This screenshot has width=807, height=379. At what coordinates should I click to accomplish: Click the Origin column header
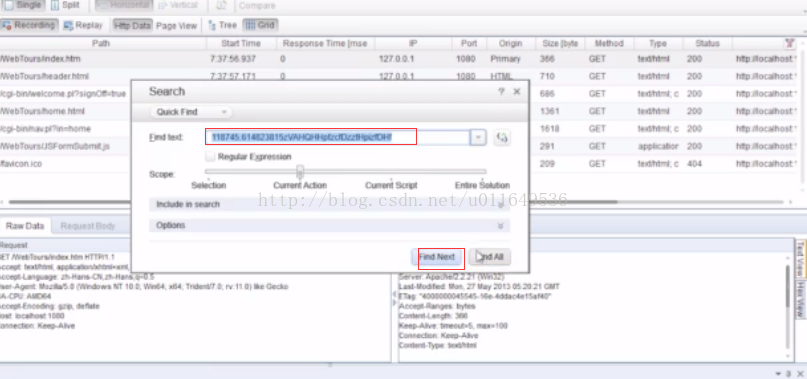(x=510, y=43)
